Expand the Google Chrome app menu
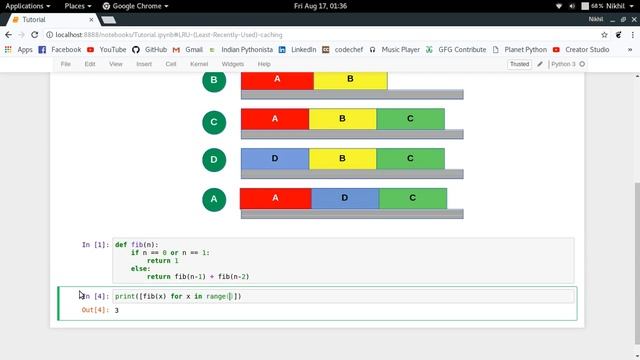 click(135, 6)
